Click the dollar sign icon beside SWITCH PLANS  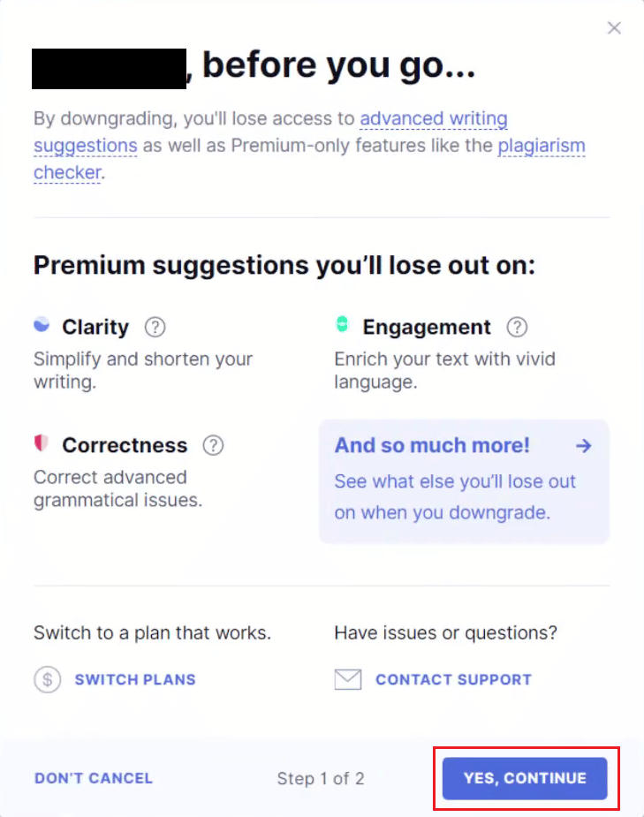(x=47, y=679)
